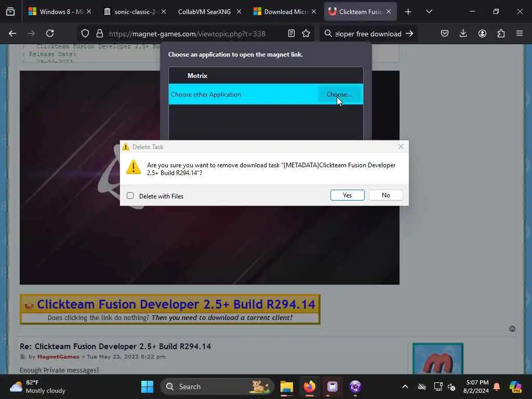Open File Explorer from the taskbar

click(287, 387)
